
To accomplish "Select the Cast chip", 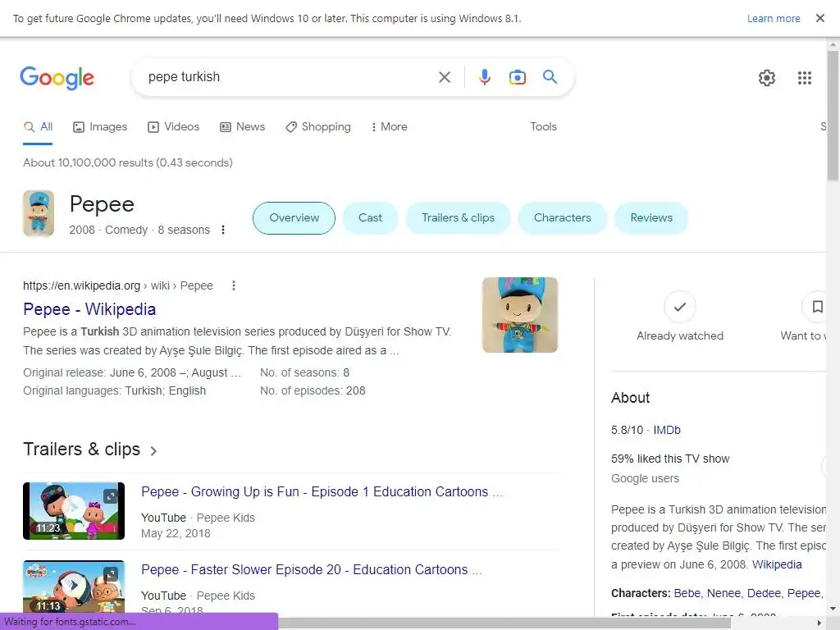I will point(370,218).
